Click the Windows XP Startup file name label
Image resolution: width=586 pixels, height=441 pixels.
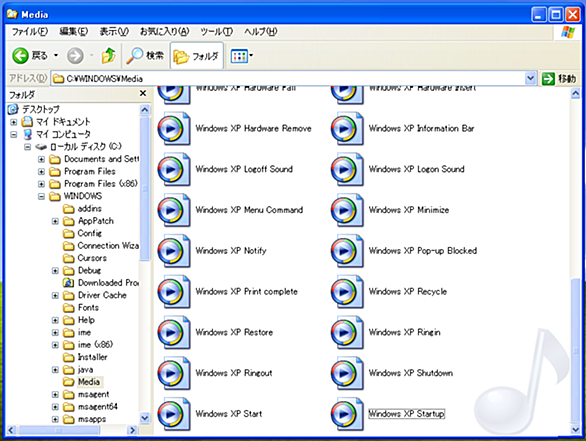[x=407, y=414]
